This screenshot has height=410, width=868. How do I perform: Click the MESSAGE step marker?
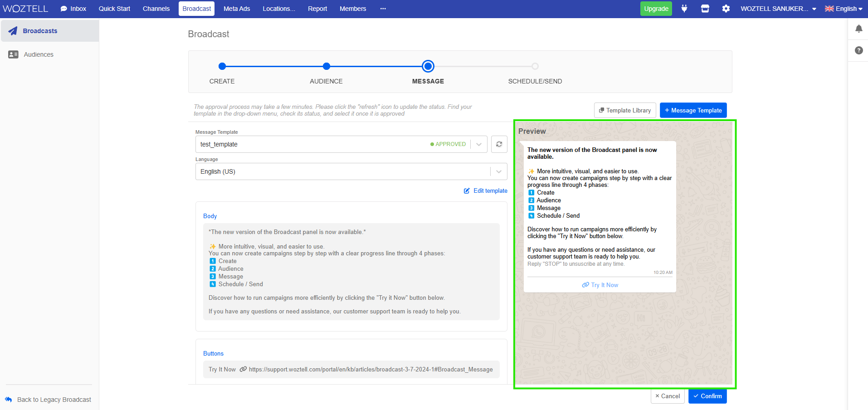428,66
